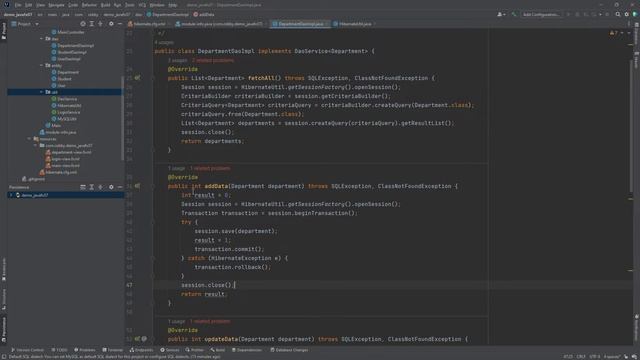Click DepartmentDaoImpl in the breadcrumb bar
The image size is (640, 360).
point(168,14)
